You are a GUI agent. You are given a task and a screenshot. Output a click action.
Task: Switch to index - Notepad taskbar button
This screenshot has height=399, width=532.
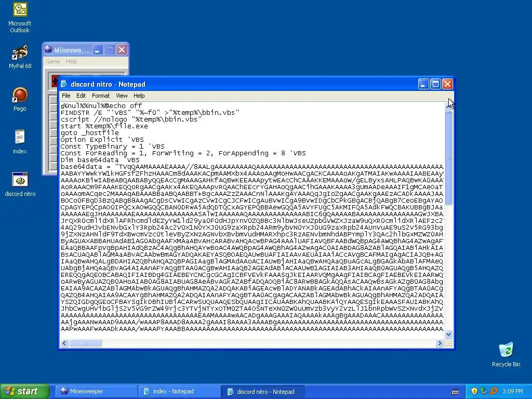coord(179,391)
